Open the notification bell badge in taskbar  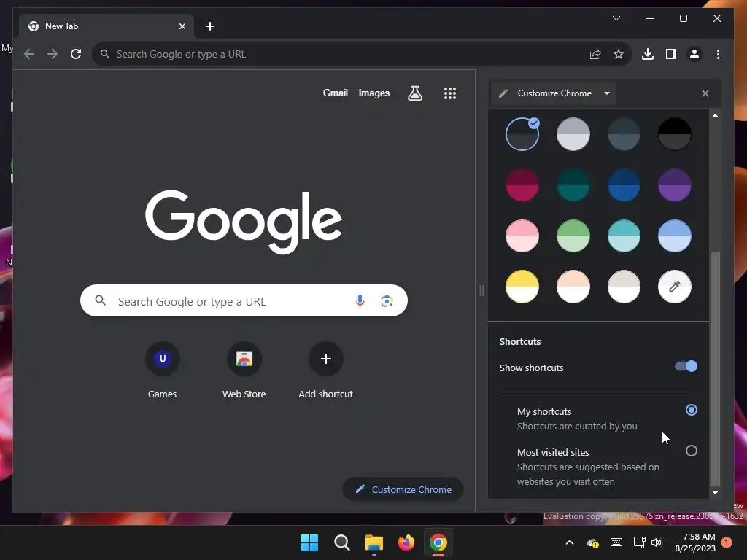726,542
